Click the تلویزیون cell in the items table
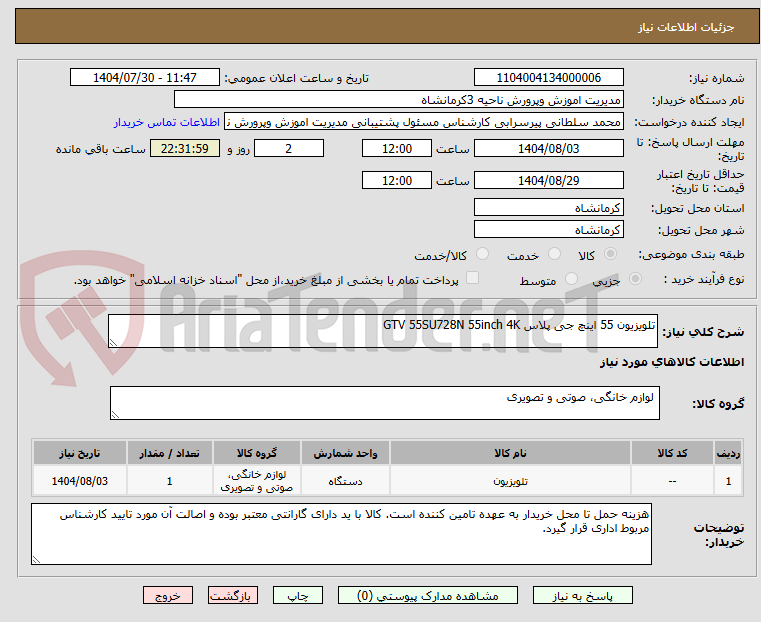The image size is (761, 622). click(x=510, y=481)
